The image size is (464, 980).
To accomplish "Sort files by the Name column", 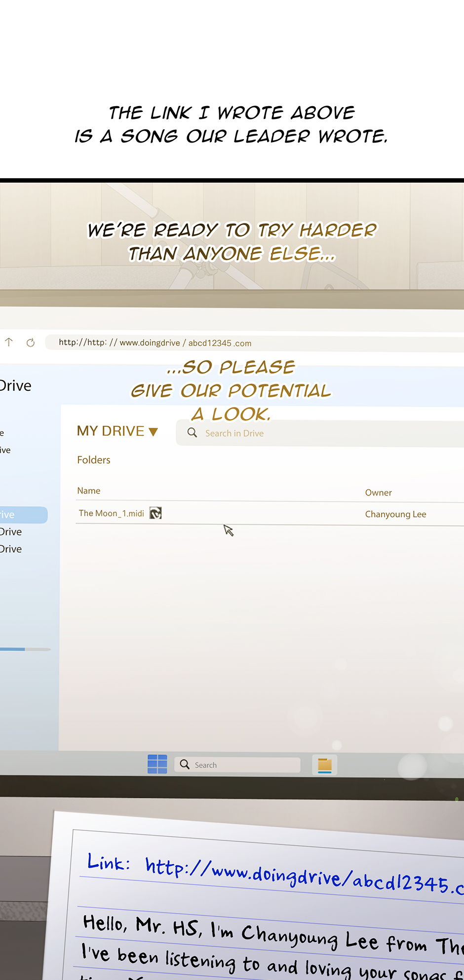I will tap(89, 491).
